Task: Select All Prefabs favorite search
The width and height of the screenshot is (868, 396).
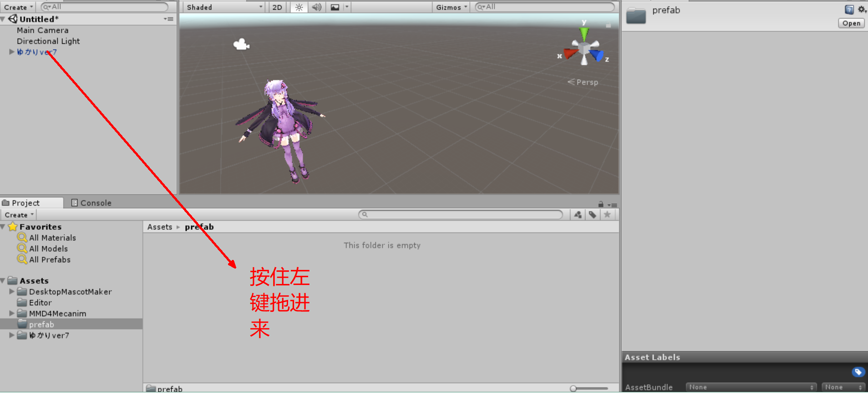Action: [50, 259]
